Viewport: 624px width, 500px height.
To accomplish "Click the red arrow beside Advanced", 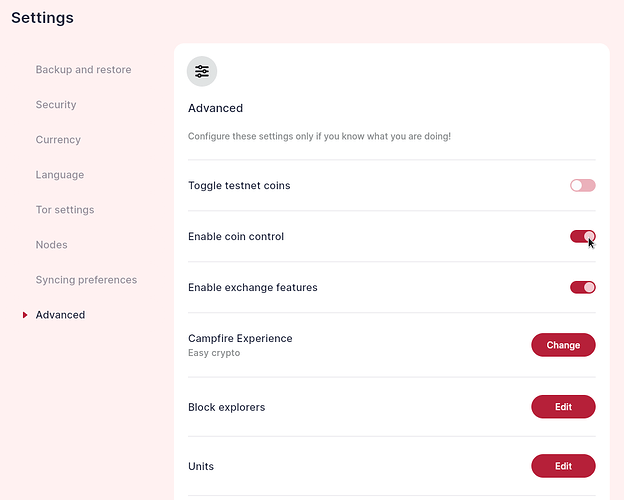I will [x=25, y=315].
